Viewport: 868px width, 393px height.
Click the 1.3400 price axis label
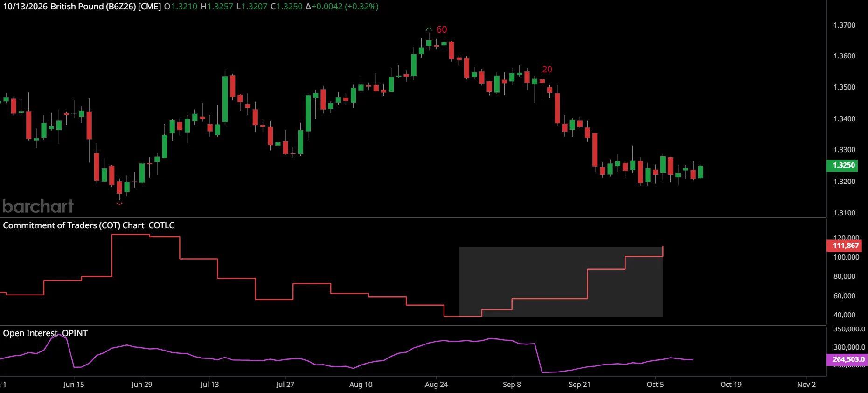(x=844, y=119)
